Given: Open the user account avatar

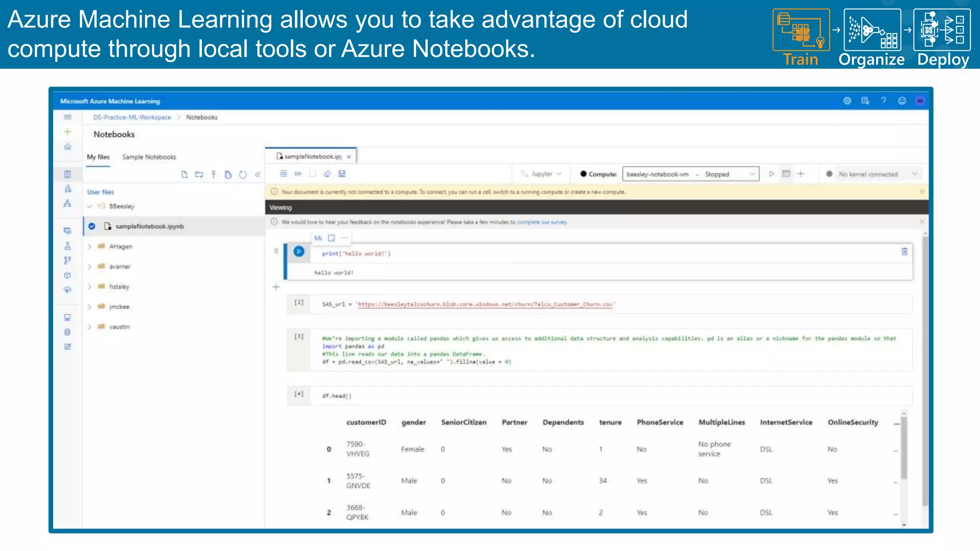Looking at the screenshot, I should click(x=920, y=100).
